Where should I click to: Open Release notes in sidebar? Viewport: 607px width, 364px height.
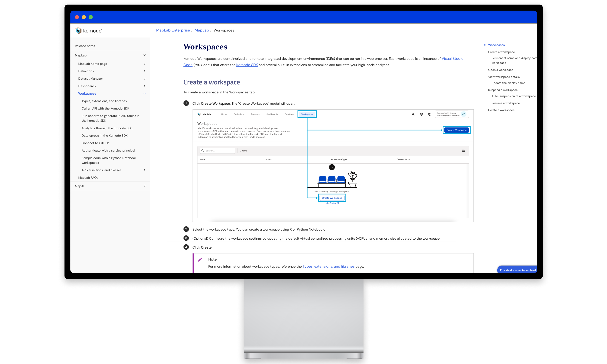pyautogui.click(x=85, y=46)
